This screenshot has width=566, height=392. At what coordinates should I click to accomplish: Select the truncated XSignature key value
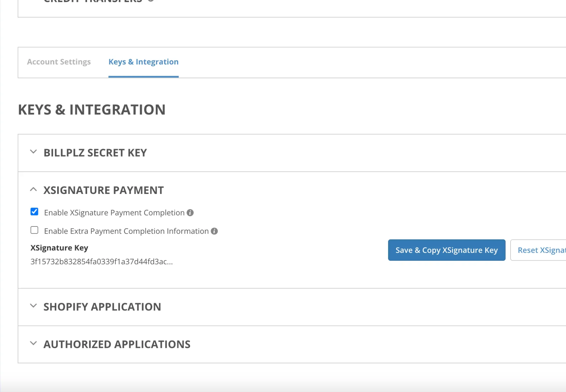(102, 262)
